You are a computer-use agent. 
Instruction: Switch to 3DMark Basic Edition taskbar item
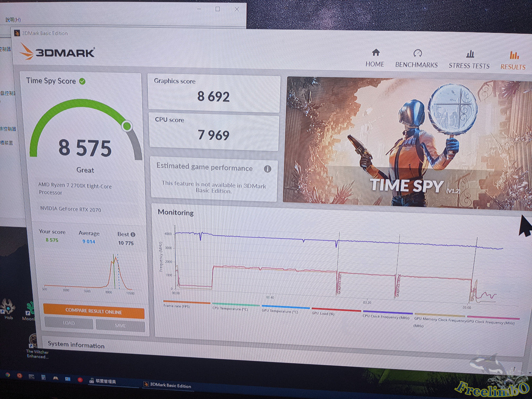click(x=167, y=385)
